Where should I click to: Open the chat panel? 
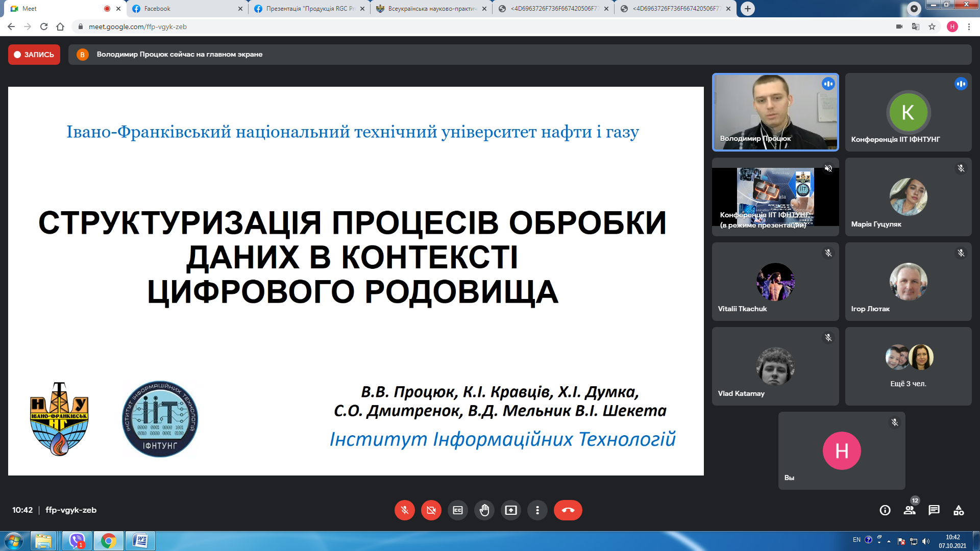pyautogui.click(x=934, y=510)
